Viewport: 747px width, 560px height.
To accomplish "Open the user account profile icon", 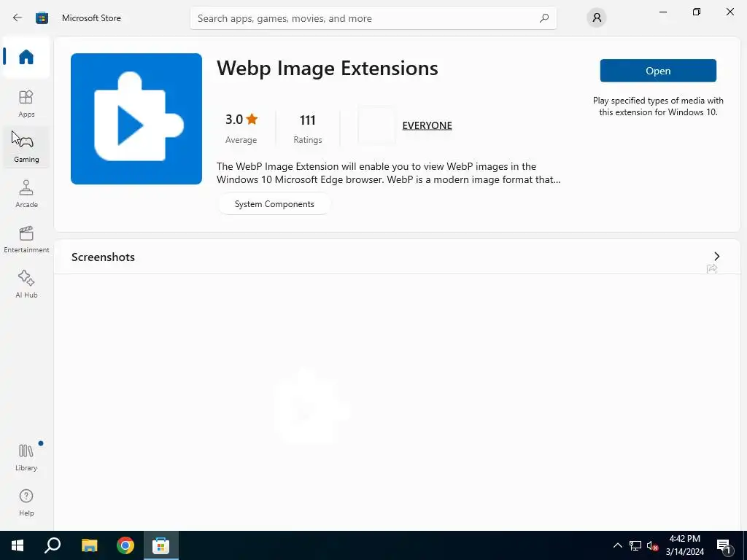I will (597, 18).
